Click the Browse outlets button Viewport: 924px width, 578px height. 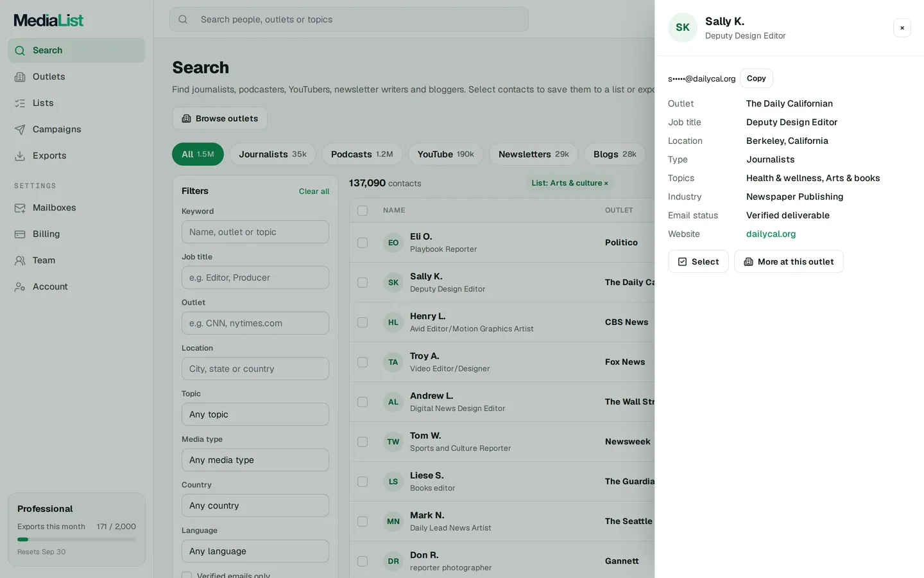219,118
